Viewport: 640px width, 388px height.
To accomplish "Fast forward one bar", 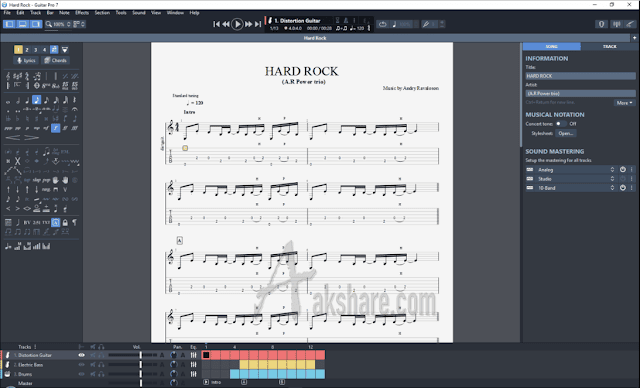I will [248, 24].
